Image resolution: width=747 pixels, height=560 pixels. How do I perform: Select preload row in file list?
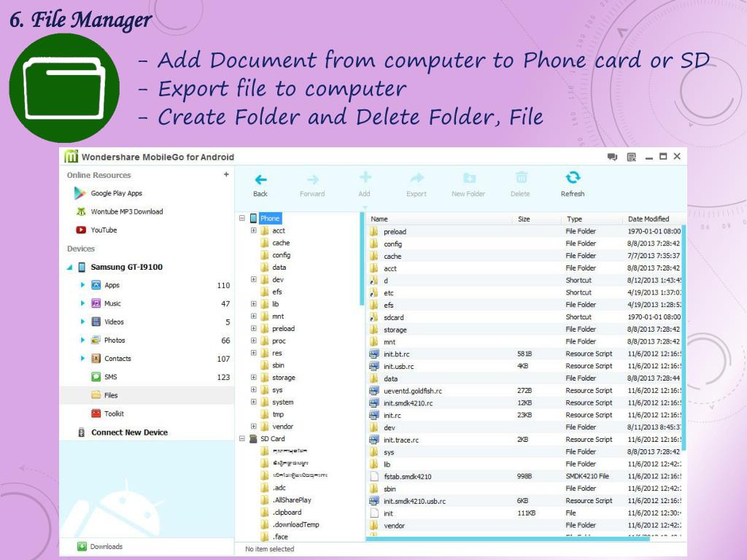524,231
